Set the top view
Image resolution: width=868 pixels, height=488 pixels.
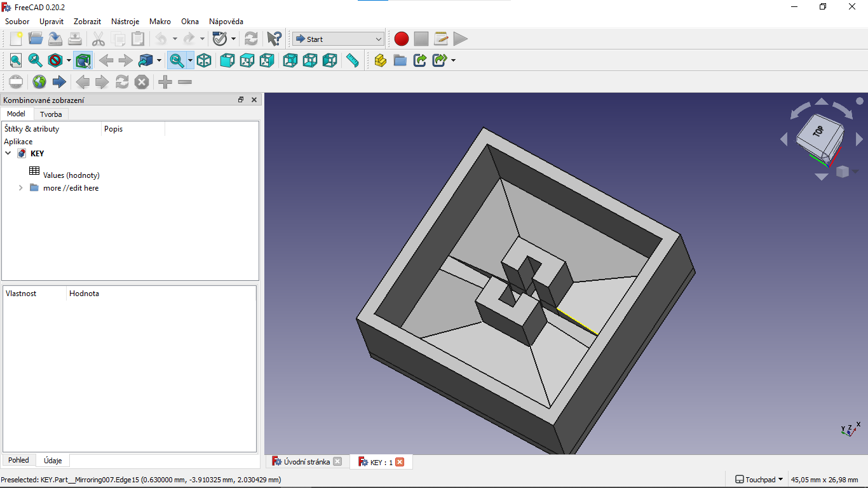pyautogui.click(x=247, y=60)
